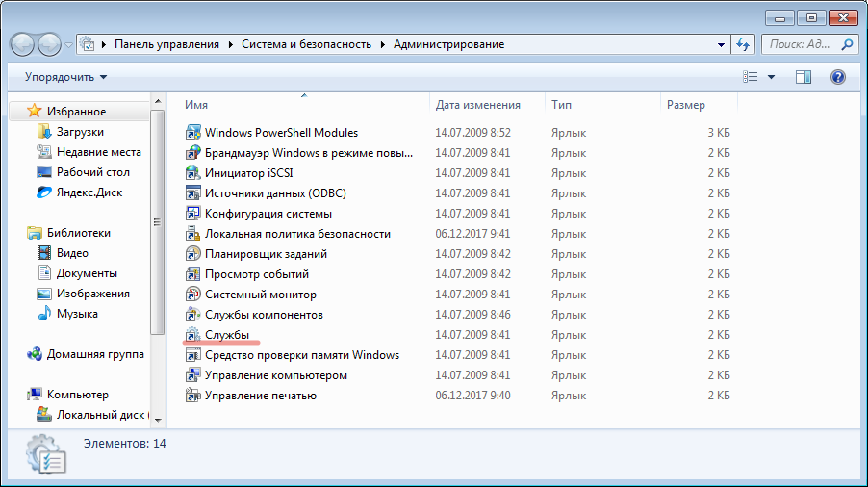Expand arrow before Панель управления breadcrumb
This screenshot has height=487, width=868.
click(x=104, y=44)
